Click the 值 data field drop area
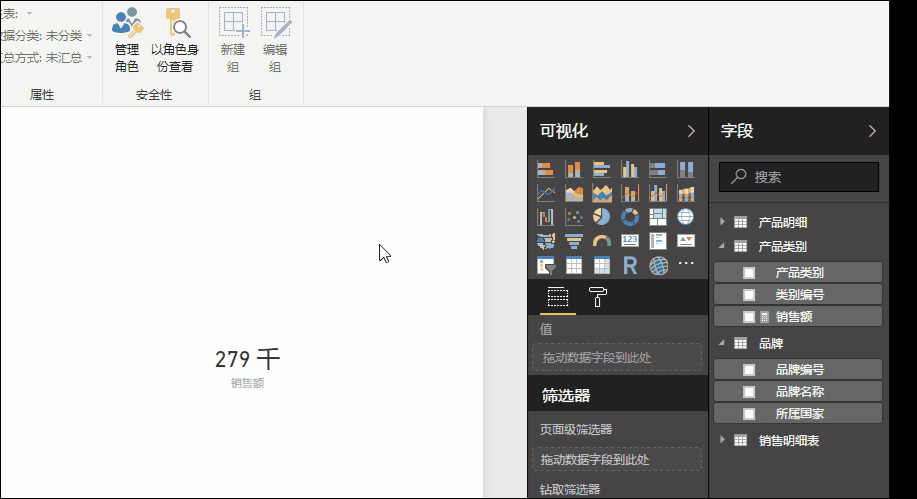This screenshot has width=917, height=499. coord(617,357)
